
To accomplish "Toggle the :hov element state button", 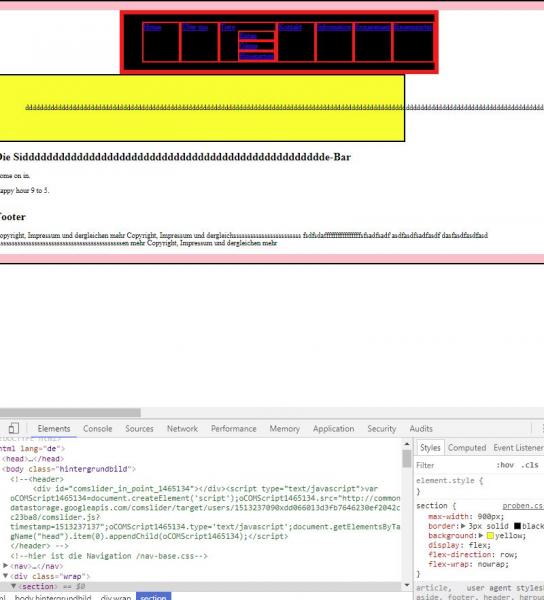I will coord(505,465).
